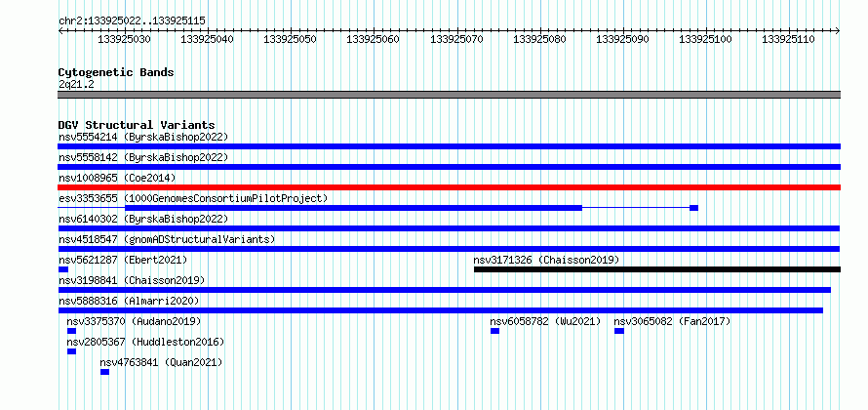The width and height of the screenshot is (868, 410).
Task: Click ruler position 133925040
Action: (x=207, y=39)
